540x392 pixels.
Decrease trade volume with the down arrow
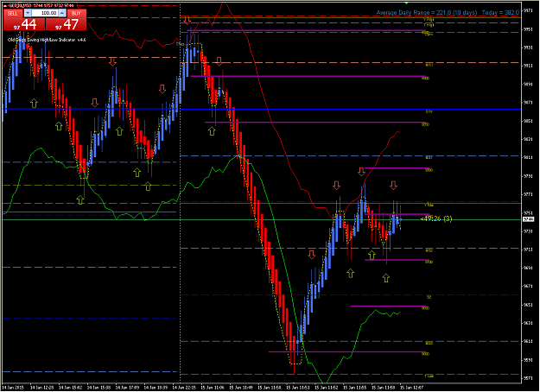(x=28, y=13)
